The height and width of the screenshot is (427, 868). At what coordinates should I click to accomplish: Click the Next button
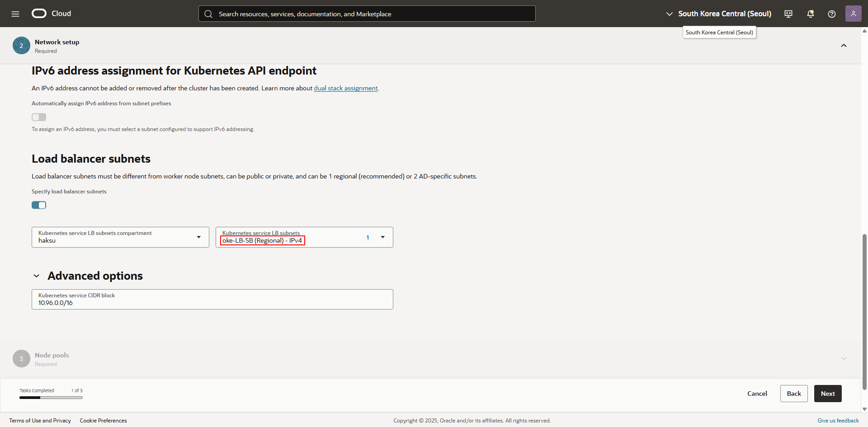pyautogui.click(x=827, y=394)
